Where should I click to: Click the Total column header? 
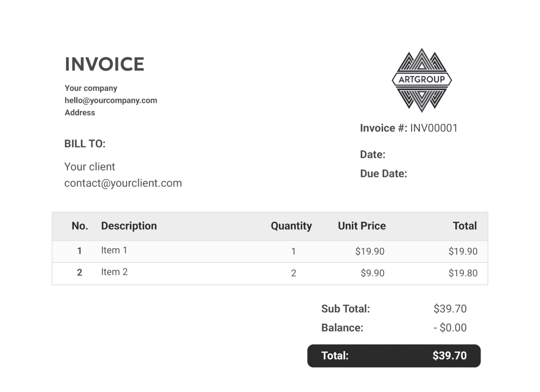pyautogui.click(x=465, y=226)
